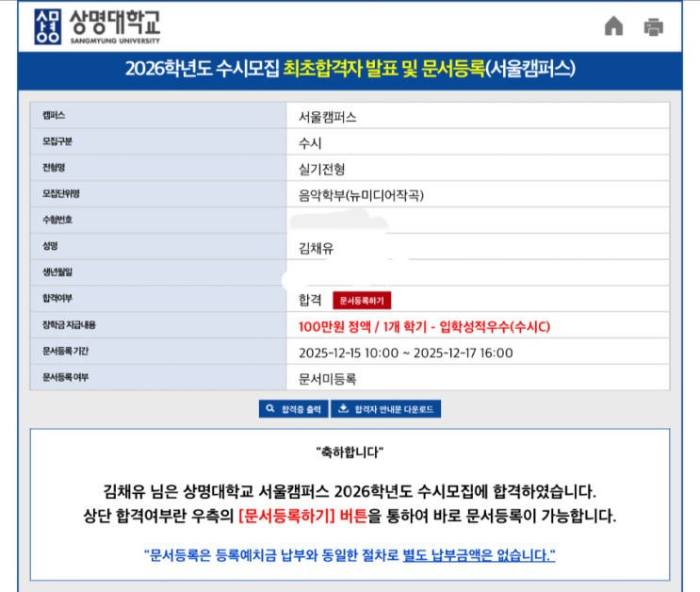The height and width of the screenshot is (592, 700).
Task: Click the red 문서등록하기 button
Action: pos(362,301)
